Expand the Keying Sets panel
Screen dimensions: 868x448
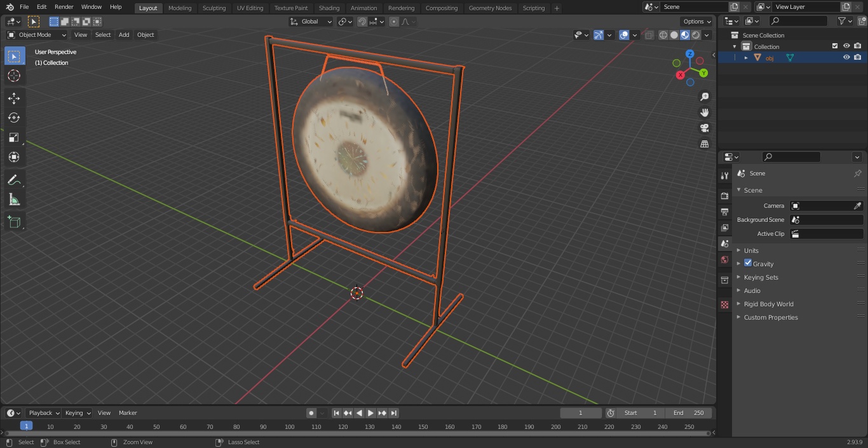[761, 277]
